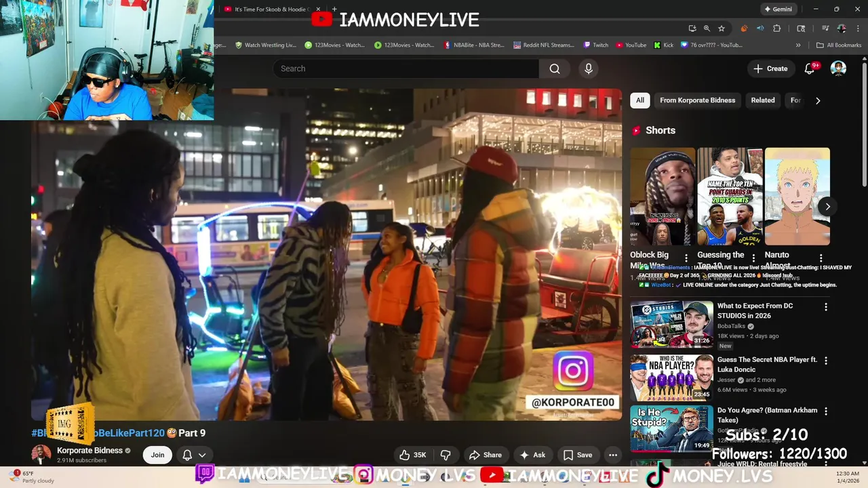Select the All filter chip

point(639,100)
